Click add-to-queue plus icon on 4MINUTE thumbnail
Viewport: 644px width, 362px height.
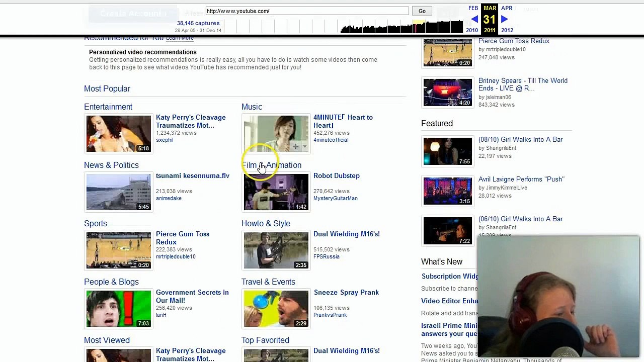pos(296,146)
